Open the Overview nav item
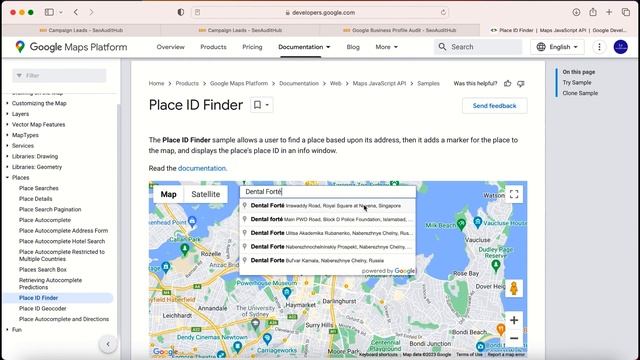This screenshot has width=640, height=360. coord(171,47)
